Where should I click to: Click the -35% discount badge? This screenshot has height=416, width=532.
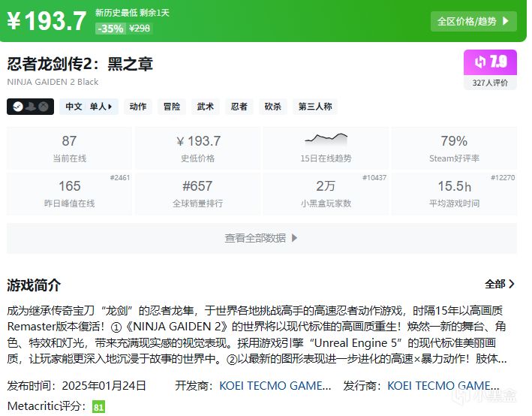110,29
